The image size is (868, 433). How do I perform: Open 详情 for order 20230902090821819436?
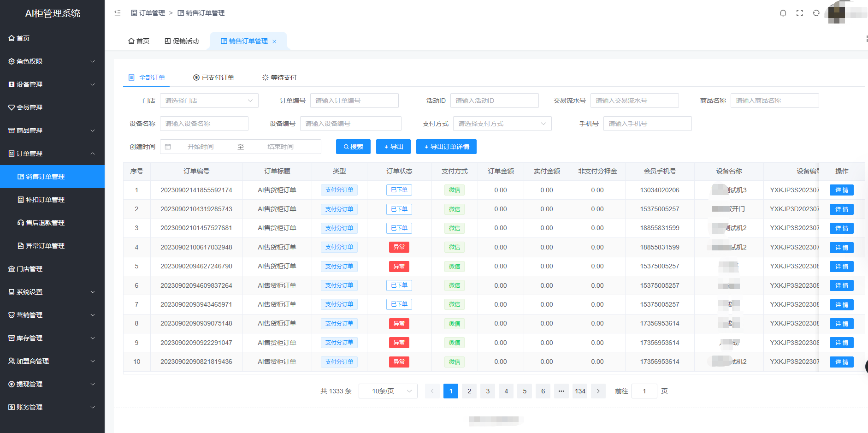[842, 362]
